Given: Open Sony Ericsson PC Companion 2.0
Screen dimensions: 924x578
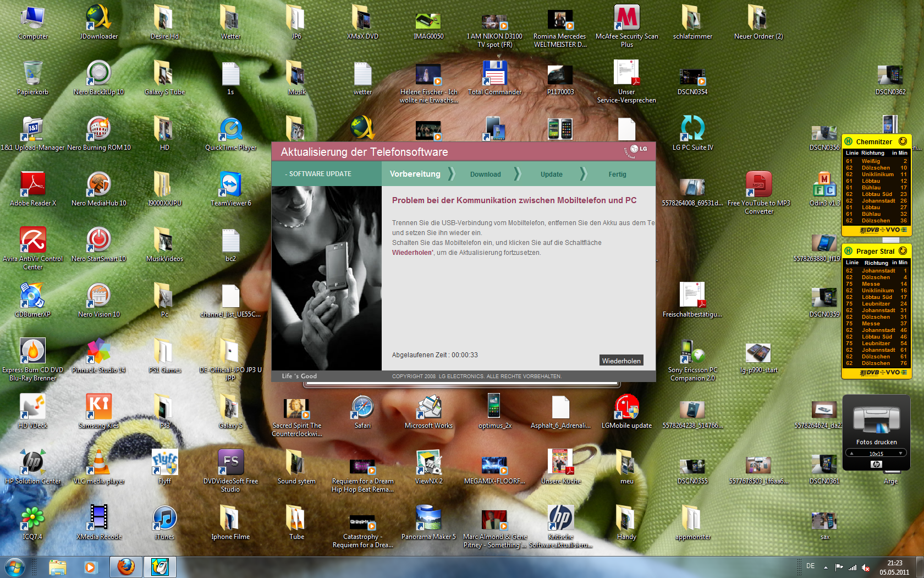Looking at the screenshot, I should 692,360.
